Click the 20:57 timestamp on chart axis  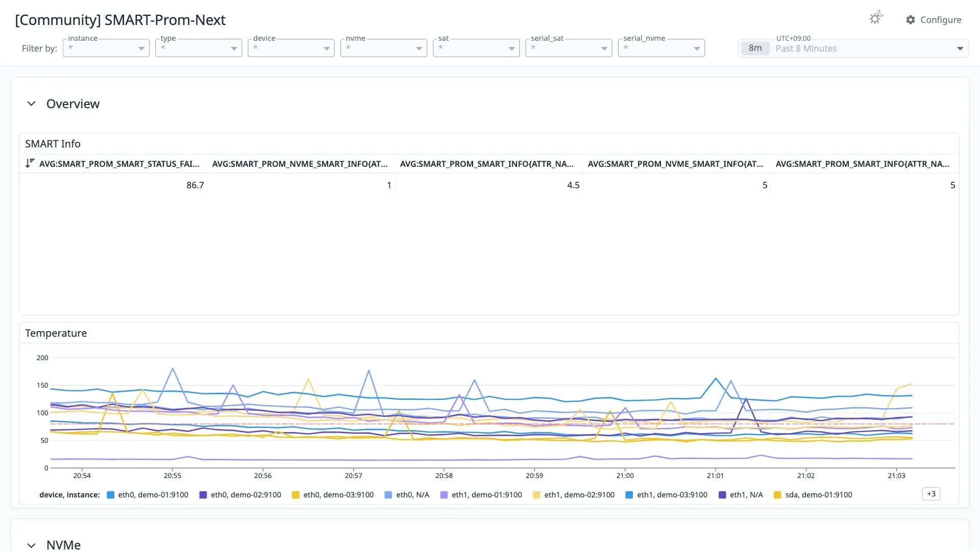click(x=353, y=475)
